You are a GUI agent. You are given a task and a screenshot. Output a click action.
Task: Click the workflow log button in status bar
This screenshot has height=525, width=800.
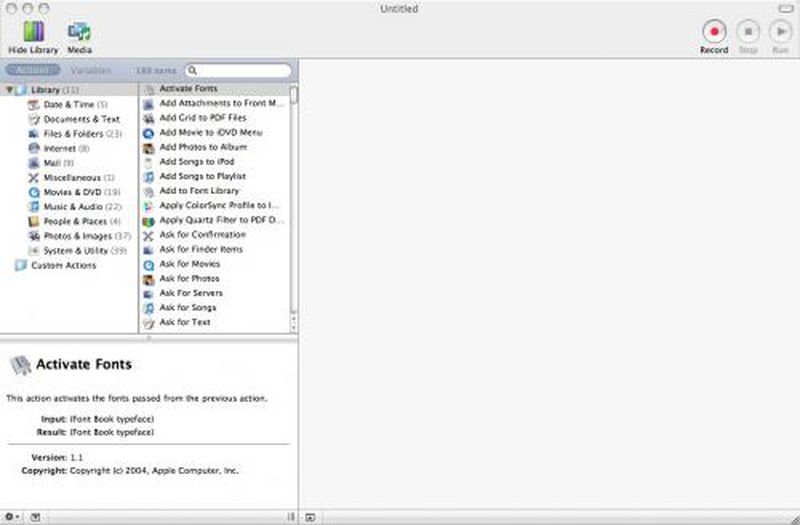[x=310, y=517]
